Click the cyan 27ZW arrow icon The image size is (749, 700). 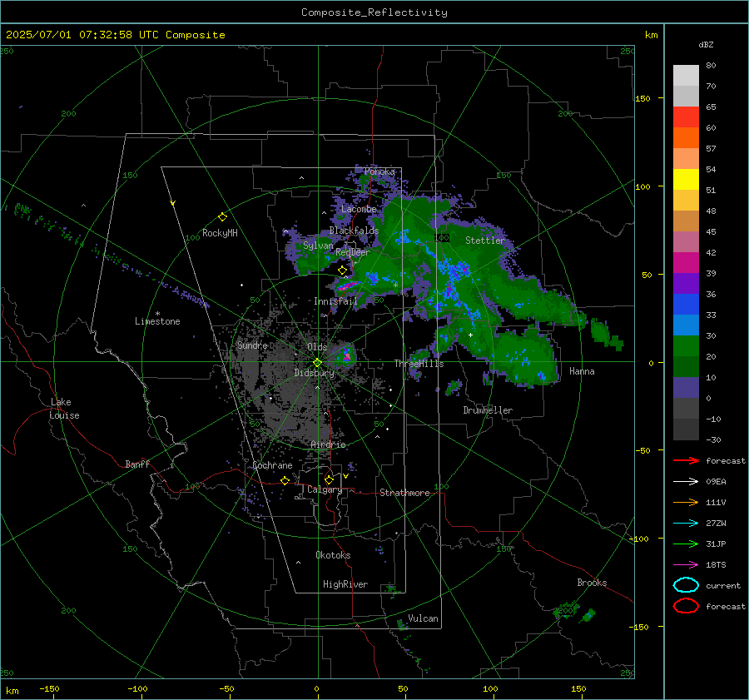[686, 524]
